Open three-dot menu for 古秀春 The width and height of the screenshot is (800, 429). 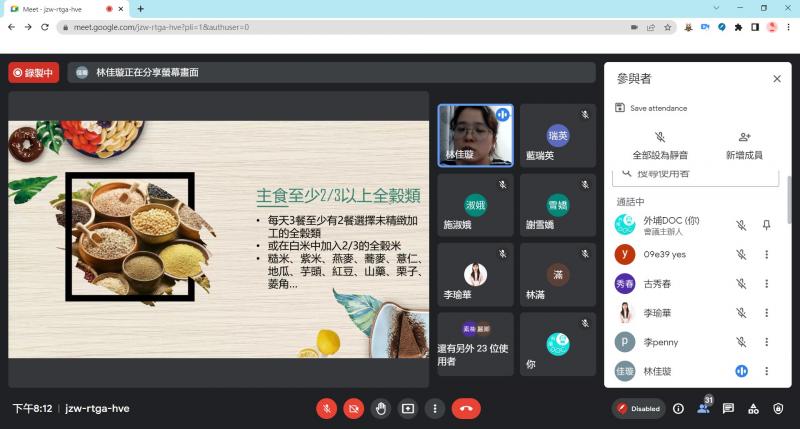pyautogui.click(x=767, y=284)
